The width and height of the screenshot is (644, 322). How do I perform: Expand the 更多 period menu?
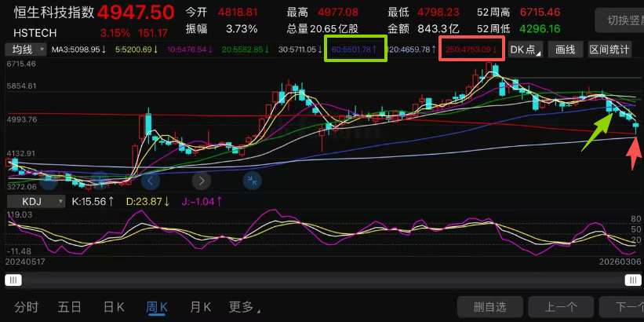coord(245,307)
